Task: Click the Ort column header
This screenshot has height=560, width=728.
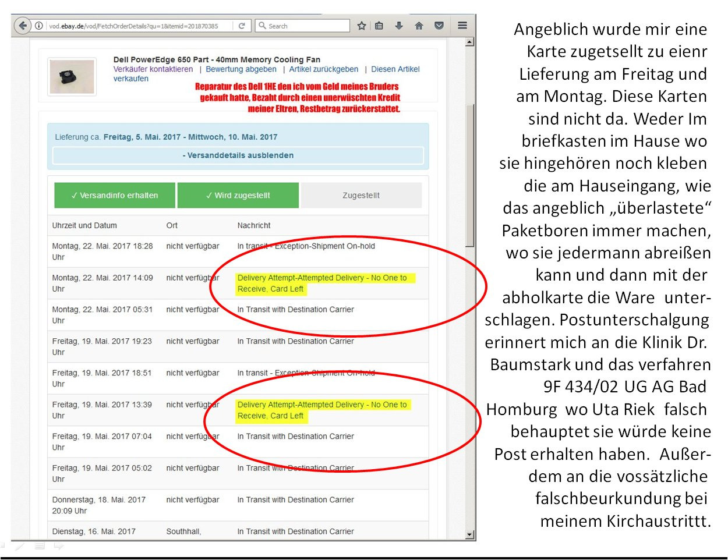Action: coord(172,225)
